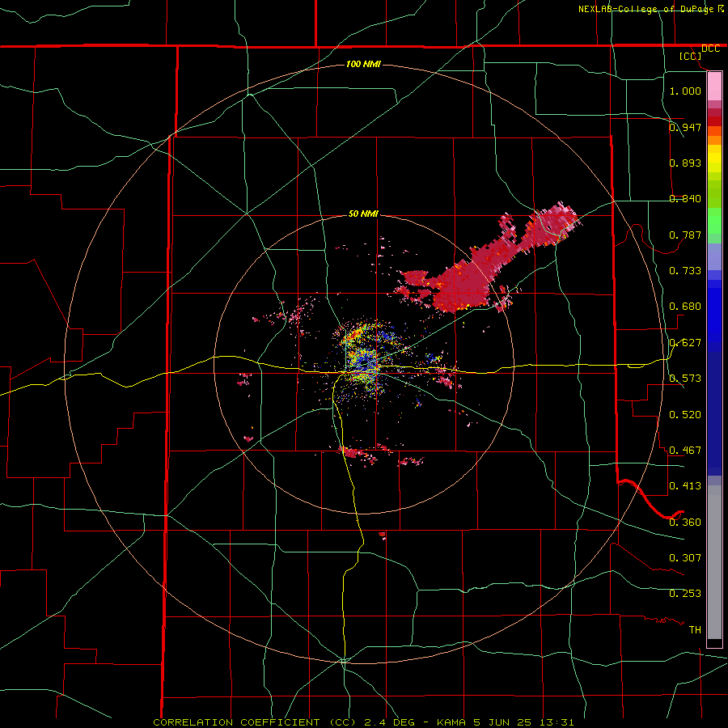Click the TH legend label
The width and height of the screenshot is (728, 728).
(x=695, y=629)
